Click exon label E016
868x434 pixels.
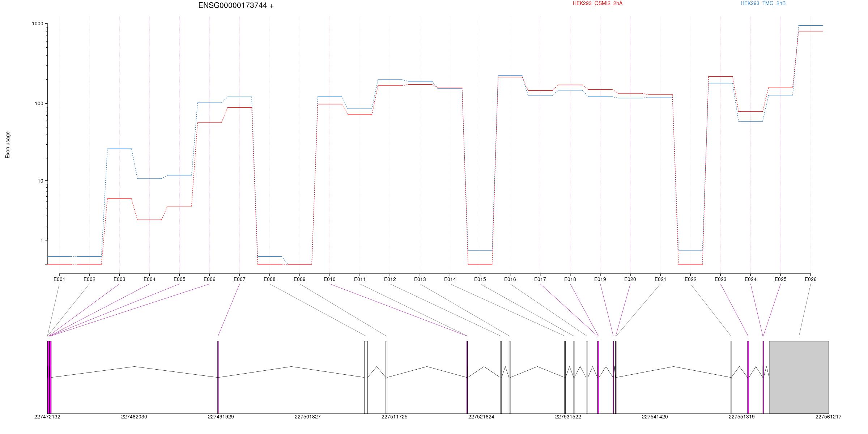(x=510, y=279)
